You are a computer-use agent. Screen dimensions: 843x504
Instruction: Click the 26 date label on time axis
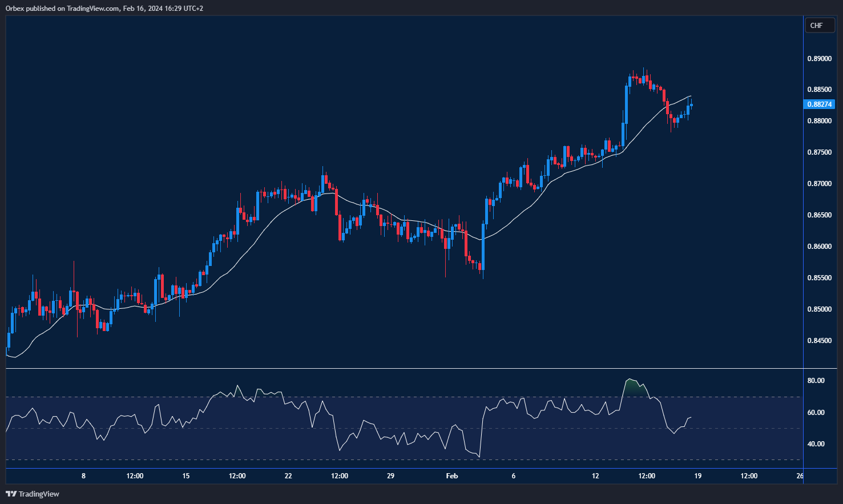[x=799, y=475]
